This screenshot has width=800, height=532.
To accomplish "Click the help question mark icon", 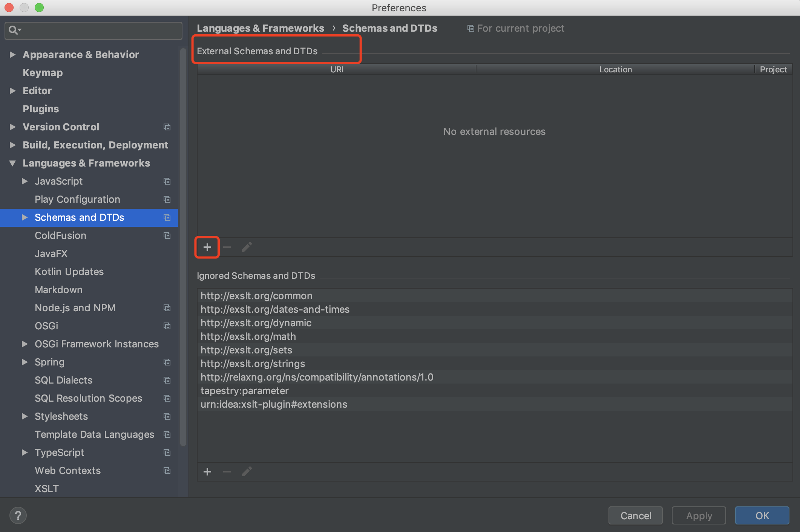I will [18, 515].
